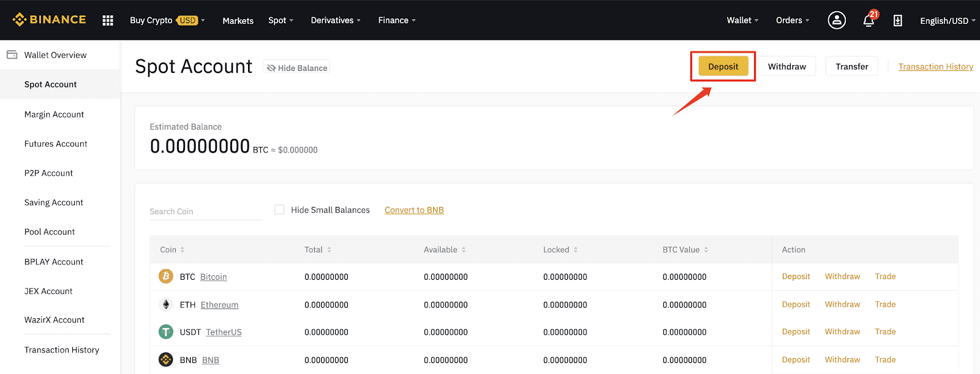Image resolution: width=980 pixels, height=374 pixels.
Task: Click Trade in the BNB row
Action: (885, 360)
